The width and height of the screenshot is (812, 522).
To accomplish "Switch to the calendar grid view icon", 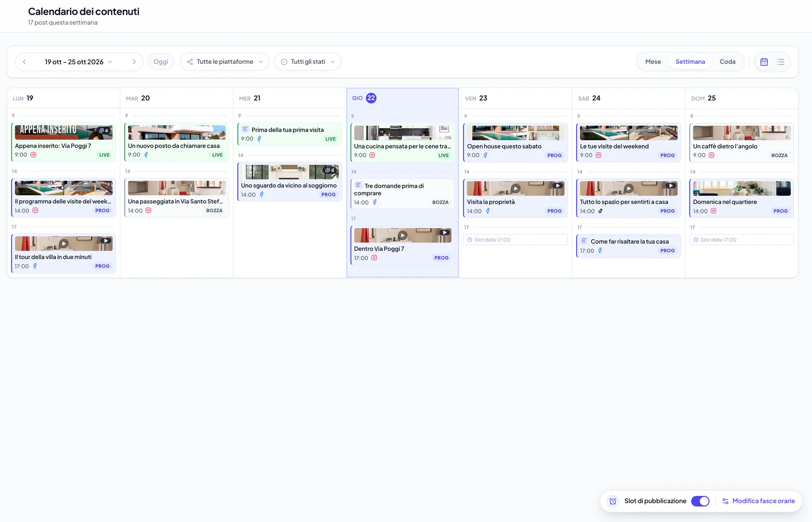I will (x=764, y=62).
